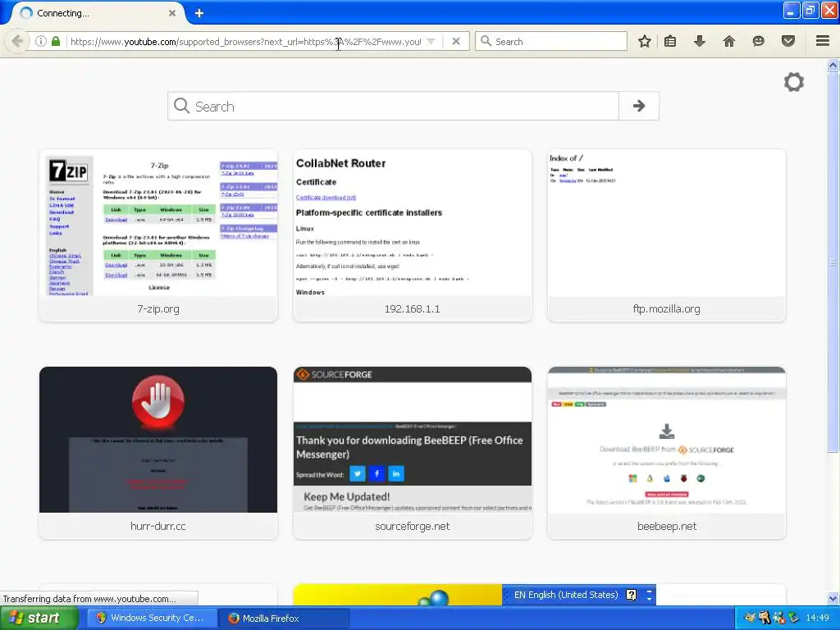Open the Firefox hamburger menu
This screenshot has height=630, width=840.
click(823, 41)
